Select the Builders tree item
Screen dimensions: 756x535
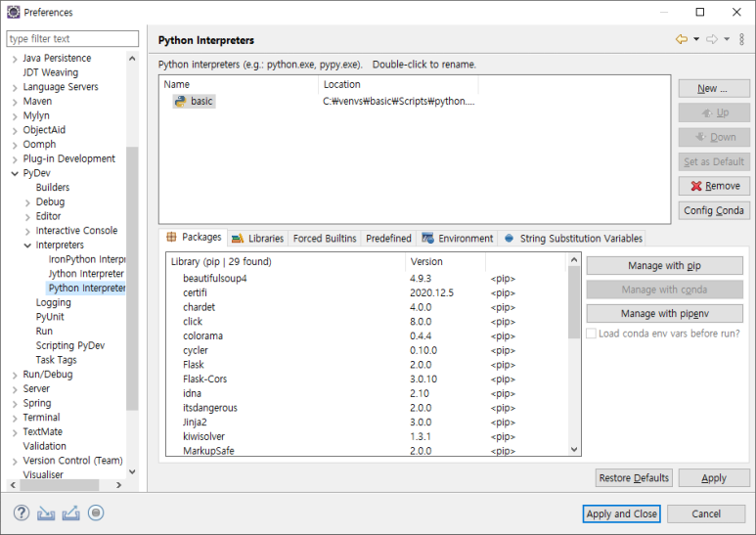tap(53, 188)
